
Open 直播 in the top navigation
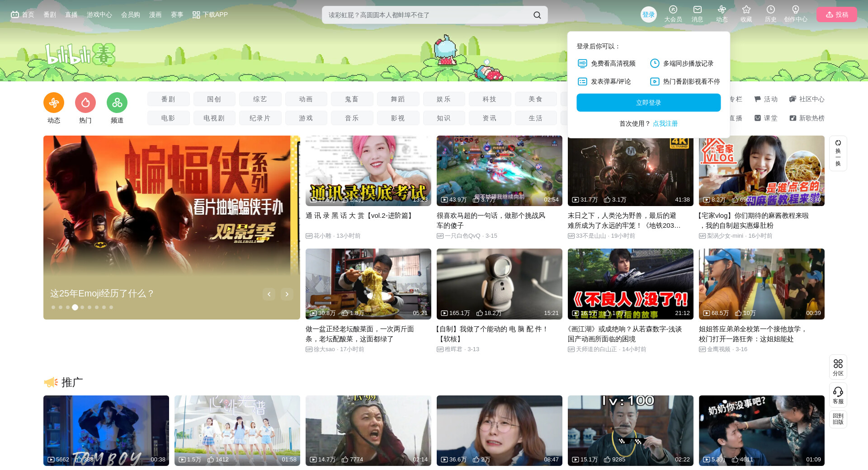[x=71, y=14]
